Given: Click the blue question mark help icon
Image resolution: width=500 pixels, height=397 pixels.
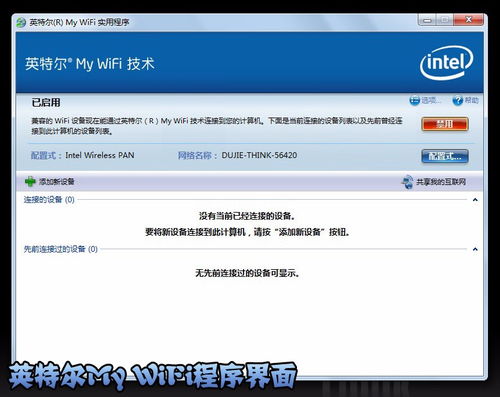Looking at the screenshot, I should coord(458,100).
